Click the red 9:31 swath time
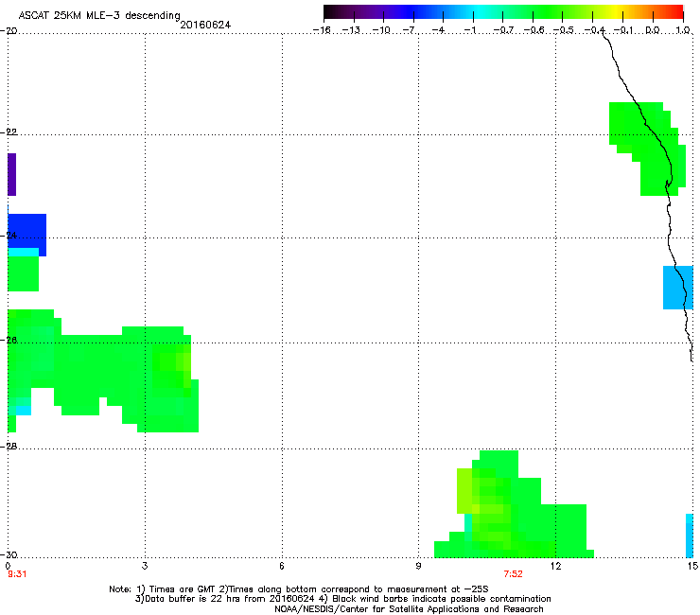 17,574
